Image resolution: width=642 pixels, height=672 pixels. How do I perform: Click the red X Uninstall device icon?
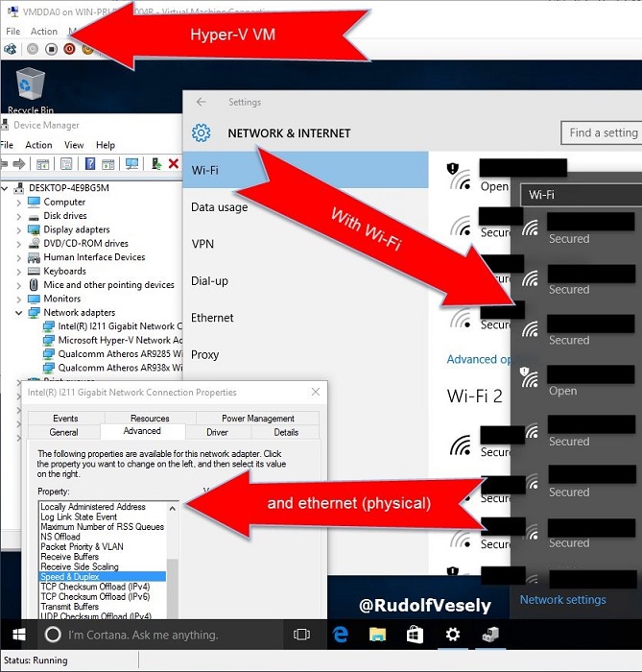[x=174, y=164]
